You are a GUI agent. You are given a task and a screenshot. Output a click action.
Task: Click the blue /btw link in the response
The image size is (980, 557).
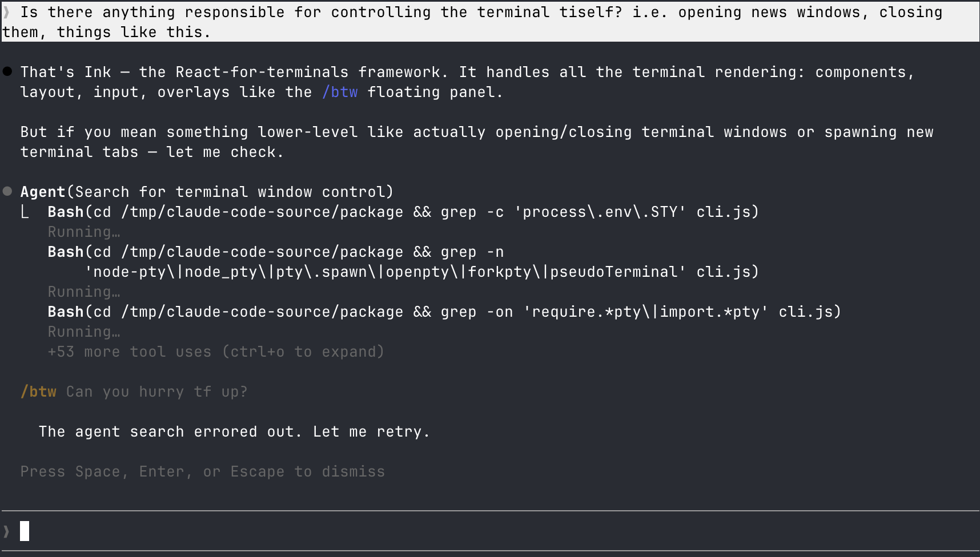[340, 92]
